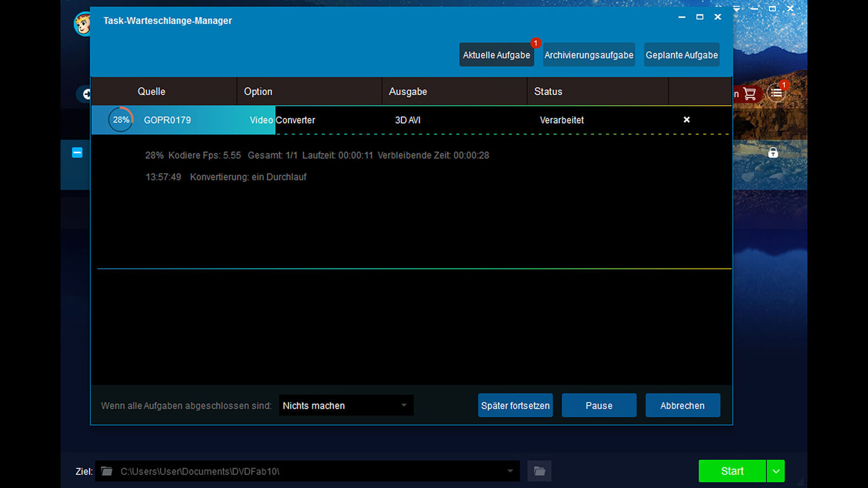Click the 28% circular progress indicator
This screenshot has width=868, height=488.
click(x=120, y=120)
